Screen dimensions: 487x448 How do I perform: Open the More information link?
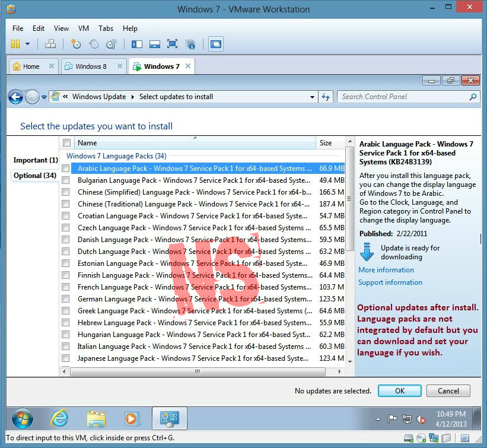tap(386, 270)
